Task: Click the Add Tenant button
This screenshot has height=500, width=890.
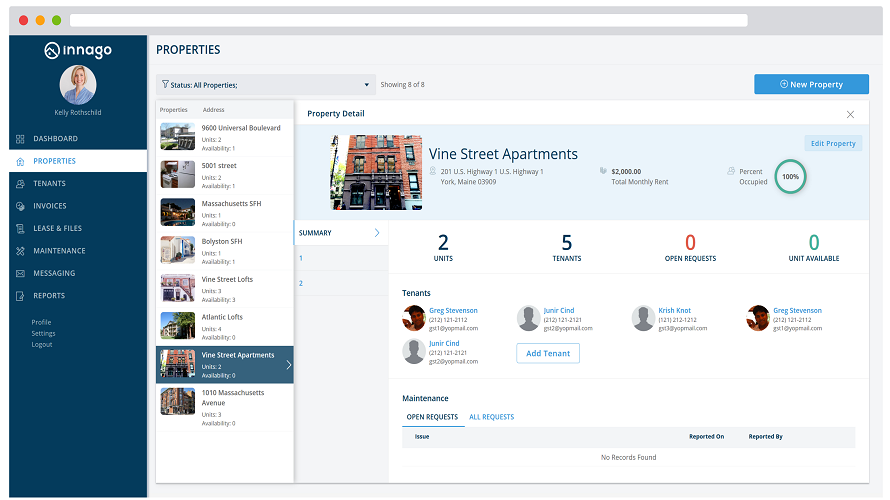Action: pyautogui.click(x=547, y=353)
